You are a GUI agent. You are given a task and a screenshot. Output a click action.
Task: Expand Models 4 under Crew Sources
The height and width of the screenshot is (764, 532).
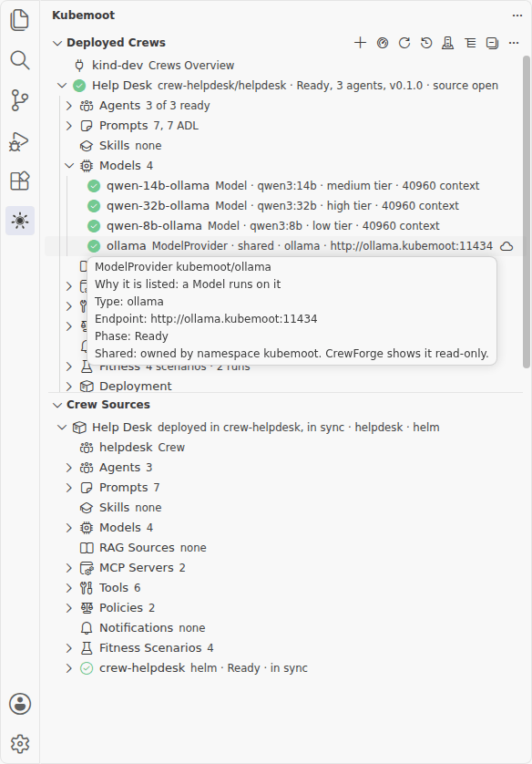[x=69, y=528]
